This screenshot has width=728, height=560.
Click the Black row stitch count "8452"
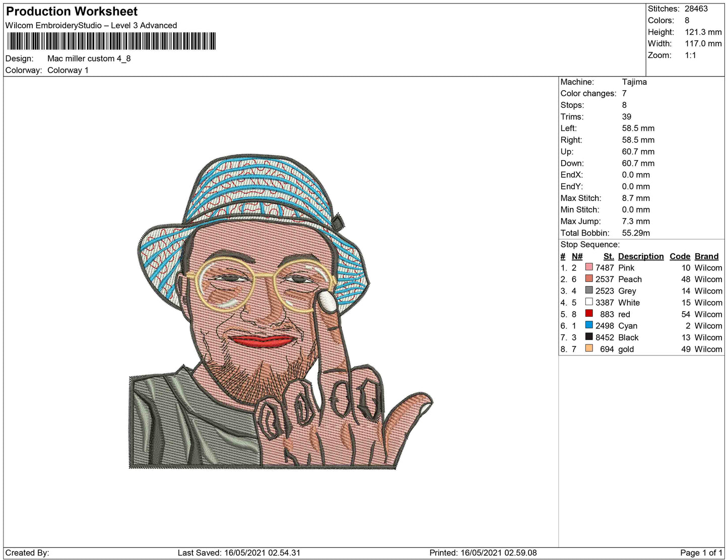[605, 337]
